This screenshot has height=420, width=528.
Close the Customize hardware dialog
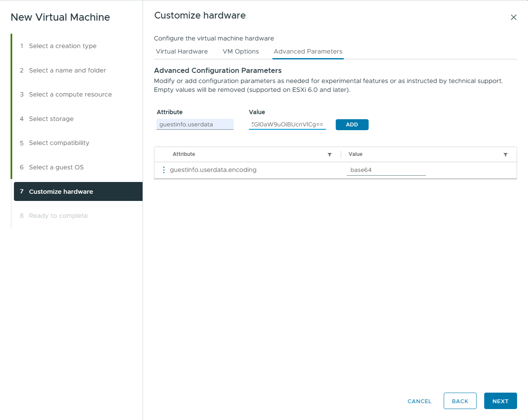coord(513,17)
